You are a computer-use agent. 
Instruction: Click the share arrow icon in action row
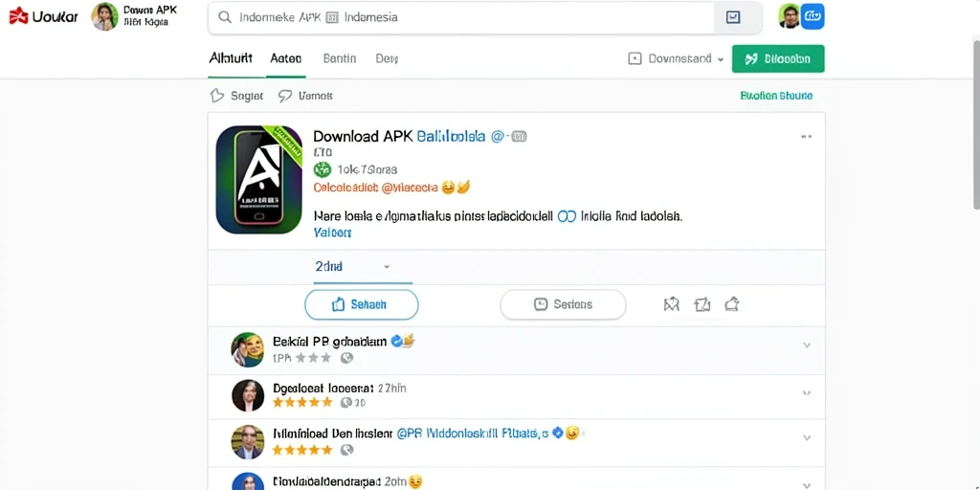click(732, 304)
